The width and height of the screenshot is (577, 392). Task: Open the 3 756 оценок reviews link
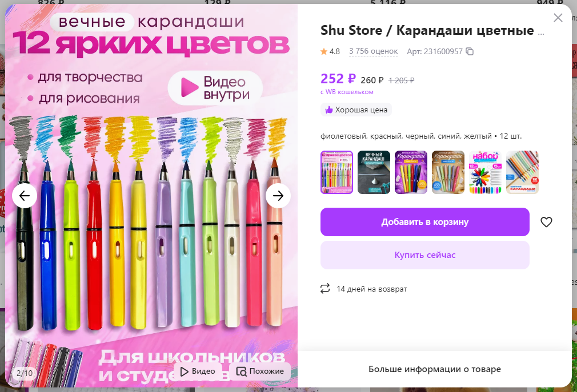click(373, 51)
